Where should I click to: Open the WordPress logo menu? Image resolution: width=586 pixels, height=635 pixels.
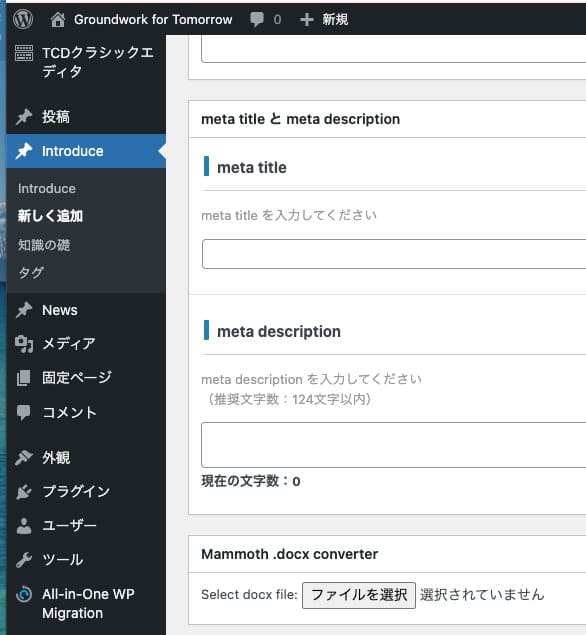(x=23, y=19)
